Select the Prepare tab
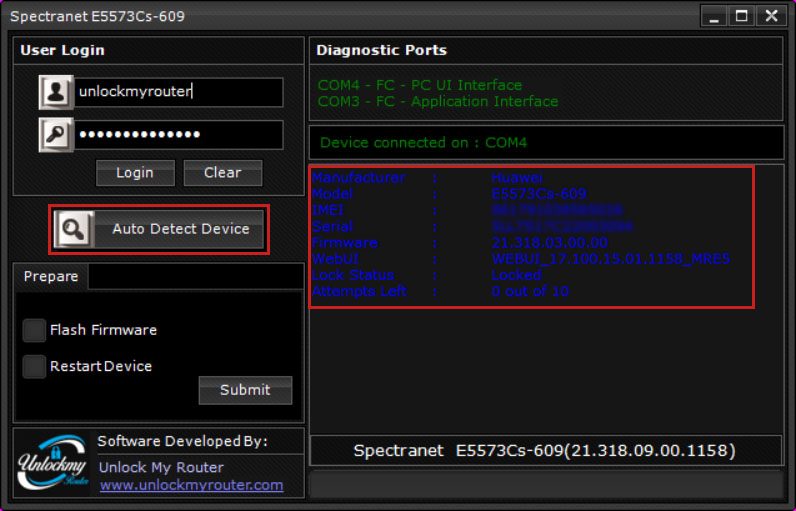 tap(51, 277)
